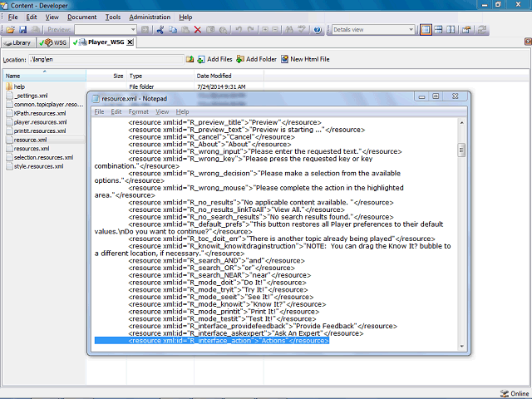Open the Document menu
The width and height of the screenshot is (532, 399).
pyautogui.click(x=81, y=17)
